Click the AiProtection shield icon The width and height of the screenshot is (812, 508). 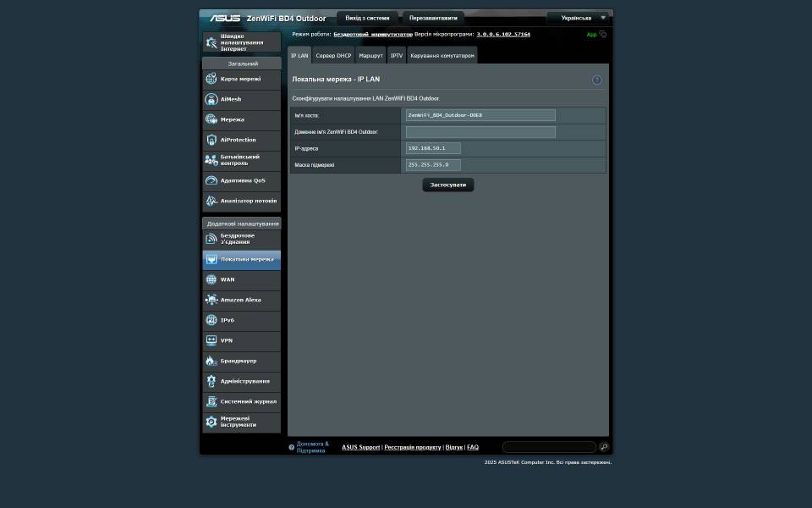[x=211, y=140]
